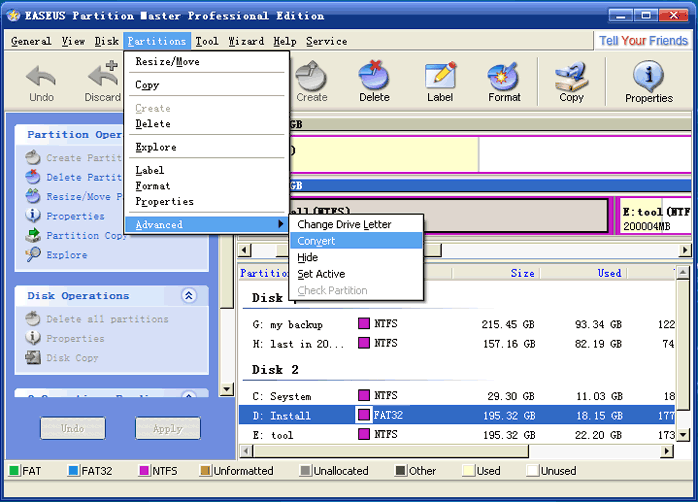
Task: Click the Explore magnifier icon in sidebar
Action: [33, 255]
